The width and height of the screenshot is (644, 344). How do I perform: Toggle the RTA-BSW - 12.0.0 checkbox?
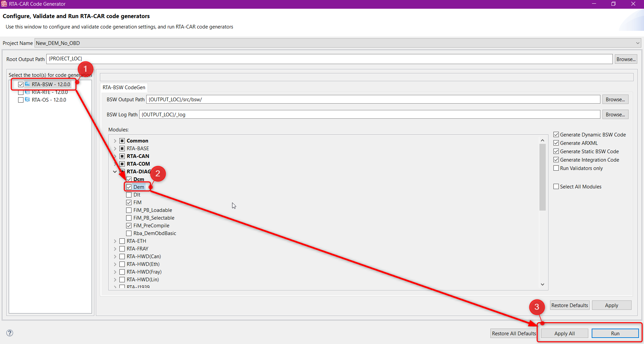click(x=21, y=84)
